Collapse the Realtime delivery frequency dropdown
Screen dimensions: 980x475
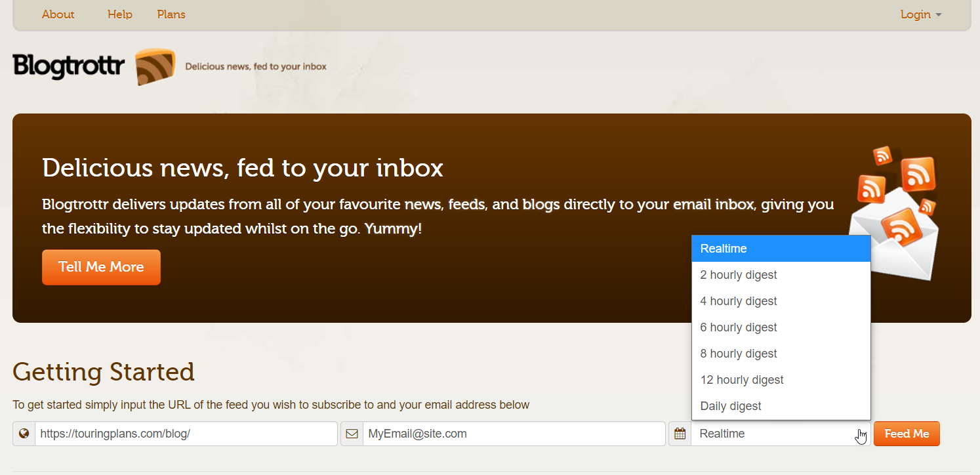(x=780, y=434)
